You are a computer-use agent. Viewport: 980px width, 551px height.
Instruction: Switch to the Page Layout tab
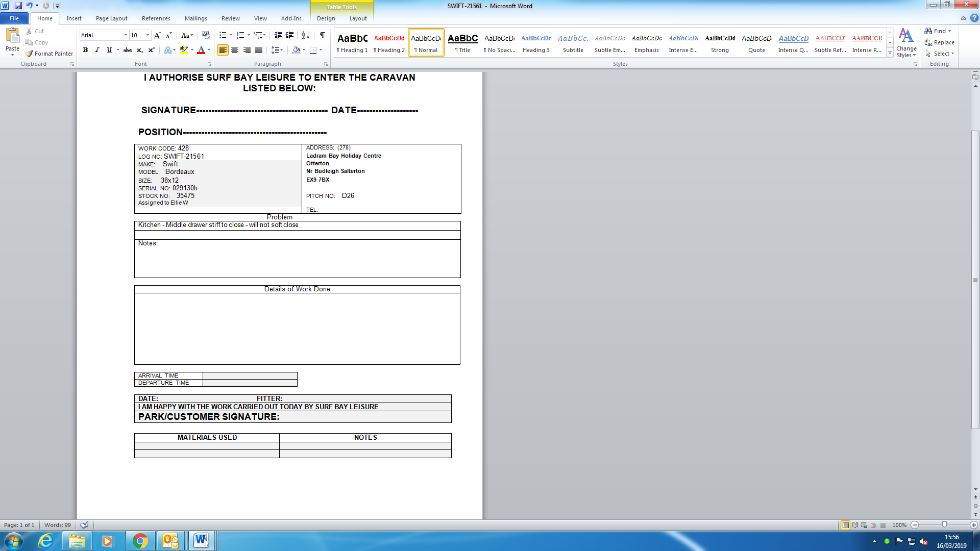pyautogui.click(x=111, y=18)
